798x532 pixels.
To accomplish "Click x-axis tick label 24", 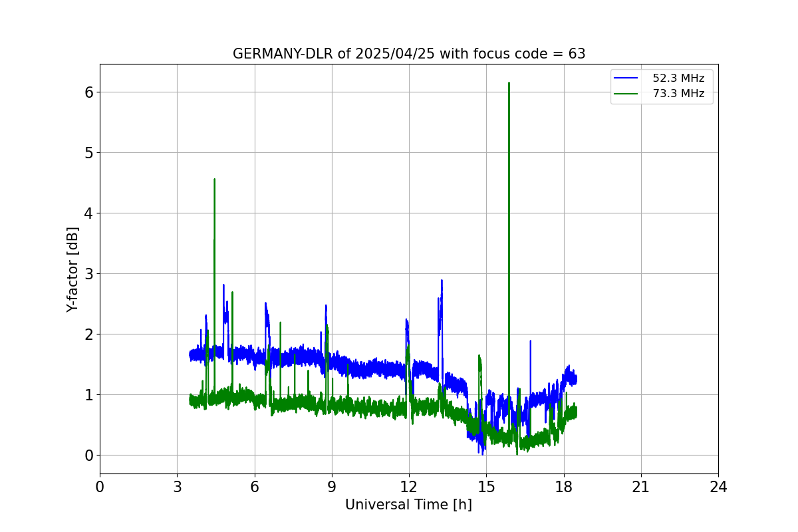I will [x=718, y=487].
